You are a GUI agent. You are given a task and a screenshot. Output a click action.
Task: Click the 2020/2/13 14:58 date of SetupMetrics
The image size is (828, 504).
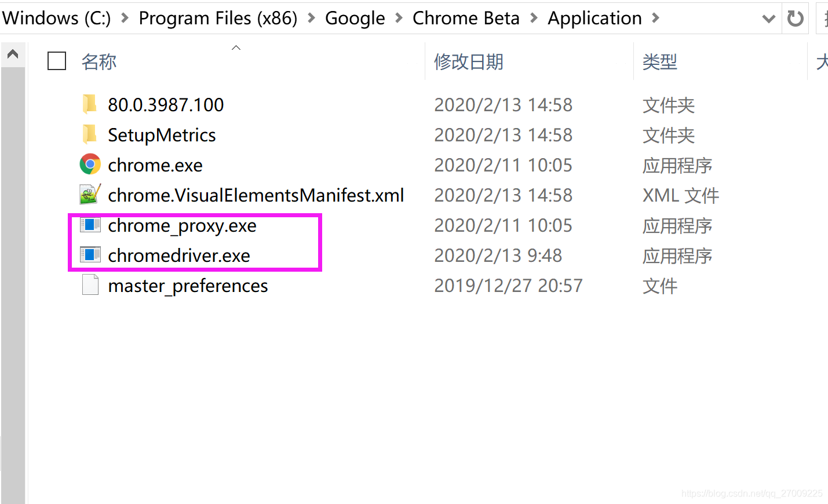503,135
